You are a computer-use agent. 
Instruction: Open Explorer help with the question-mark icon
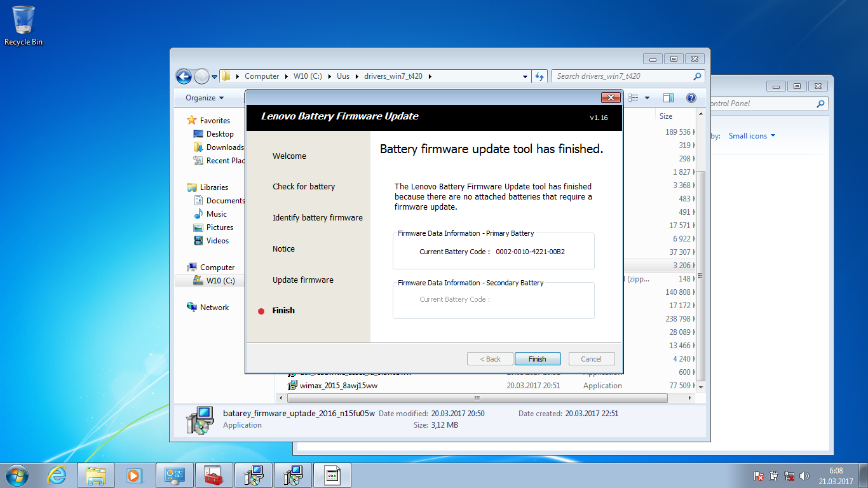[691, 98]
